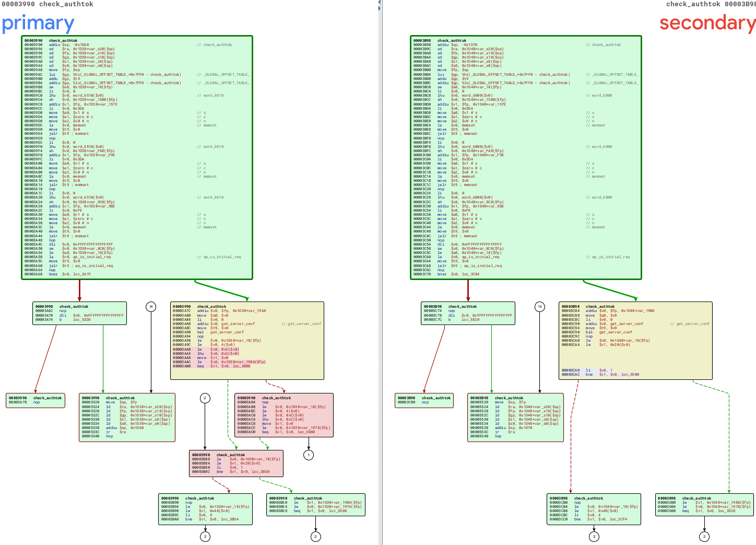Click circle 2 below secondary block 00003D00
The height and width of the screenshot is (545, 756).
(x=704, y=536)
